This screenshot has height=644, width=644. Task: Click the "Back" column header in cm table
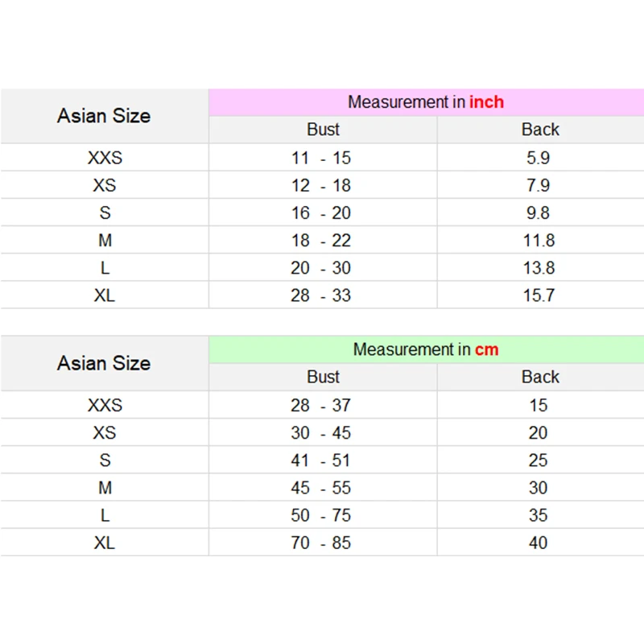pos(539,377)
